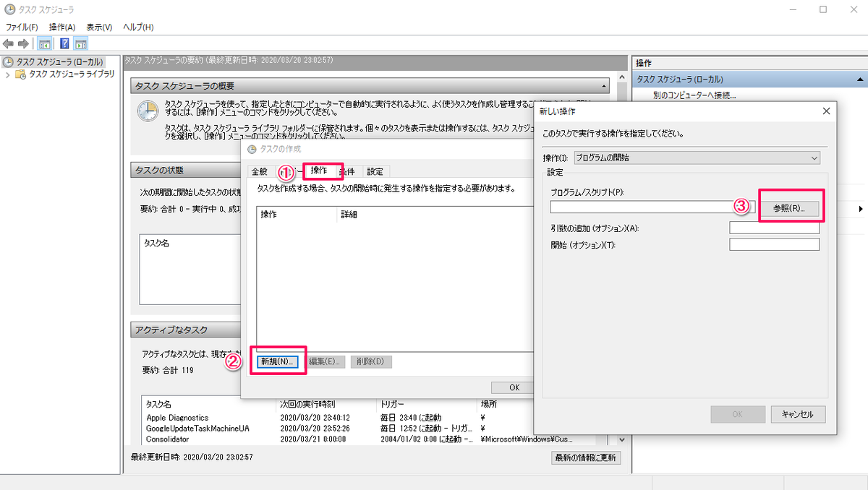Select the Apple Diagnostics task row
This screenshot has width=868, height=490.
point(176,418)
